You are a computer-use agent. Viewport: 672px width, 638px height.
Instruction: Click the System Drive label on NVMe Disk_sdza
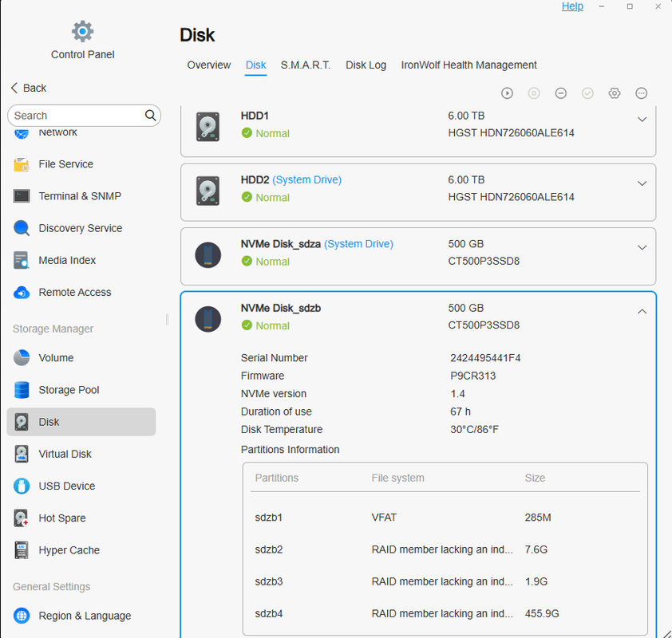click(358, 244)
